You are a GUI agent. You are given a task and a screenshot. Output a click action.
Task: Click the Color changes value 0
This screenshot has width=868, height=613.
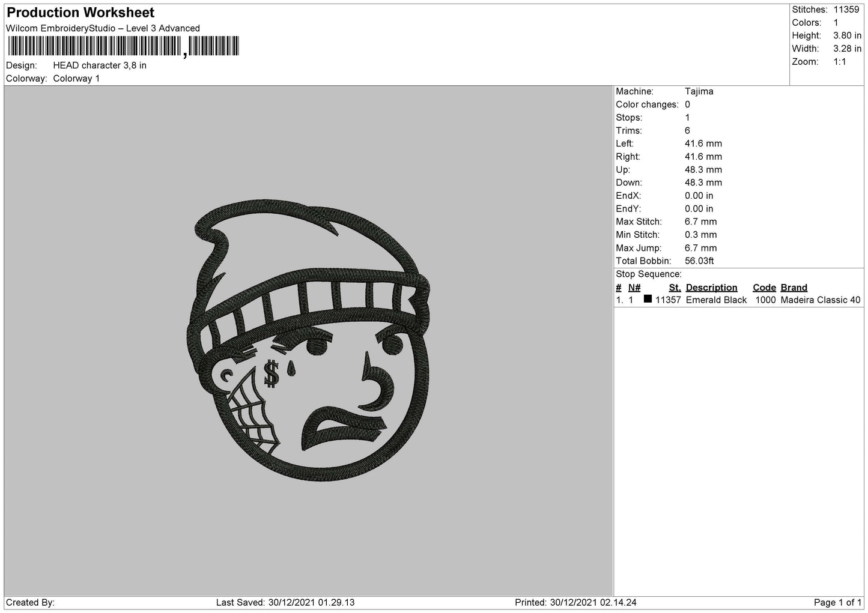tap(688, 104)
